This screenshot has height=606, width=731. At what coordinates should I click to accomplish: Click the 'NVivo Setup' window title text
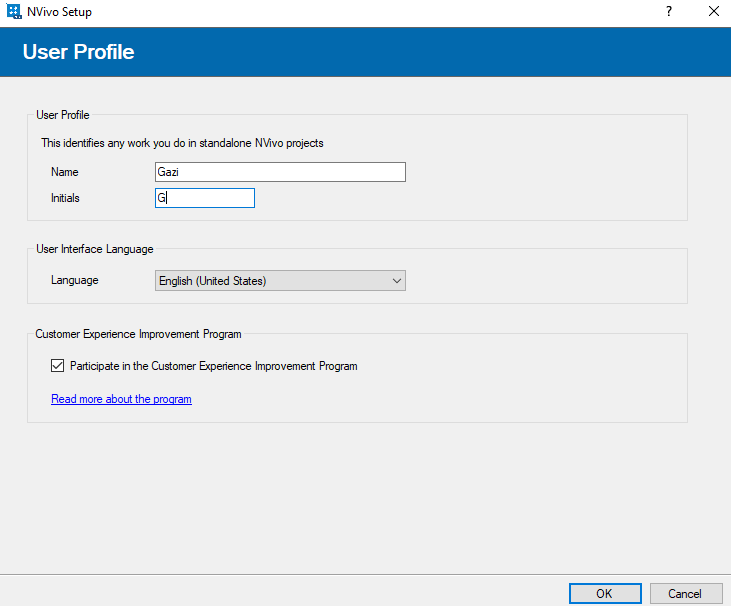tap(59, 12)
